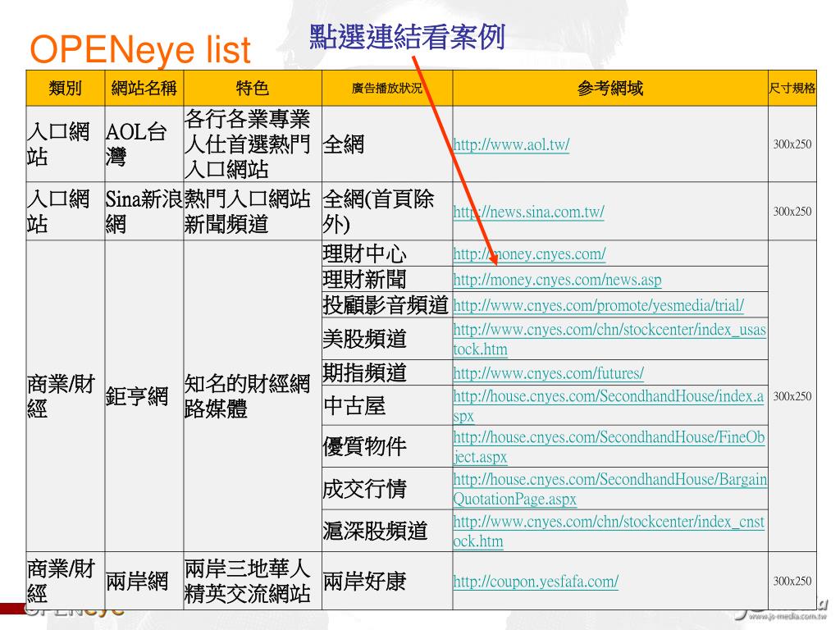Image resolution: width=840 pixels, height=630 pixels.
Task: Follow the cnyes promote/yesmedia/trial link
Action: pyautogui.click(x=598, y=305)
